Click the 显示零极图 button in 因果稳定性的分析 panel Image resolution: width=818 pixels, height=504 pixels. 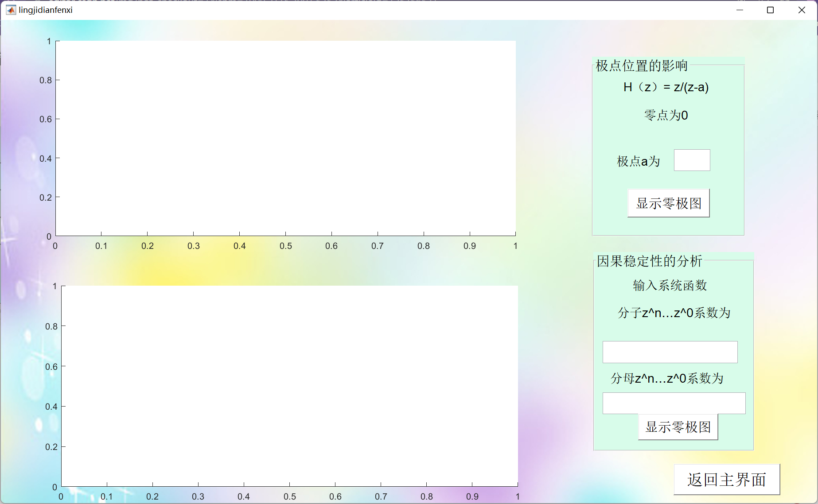tap(678, 426)
